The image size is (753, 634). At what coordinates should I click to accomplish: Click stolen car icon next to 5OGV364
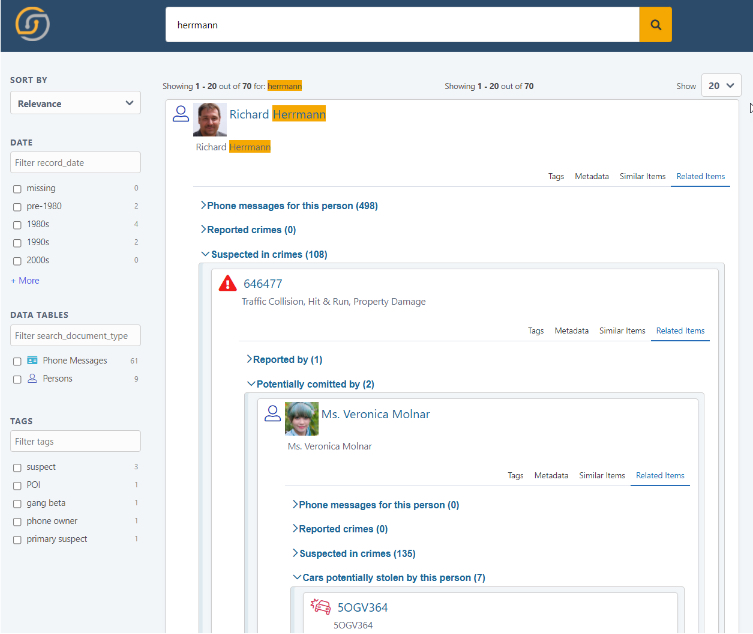(321, 607)
